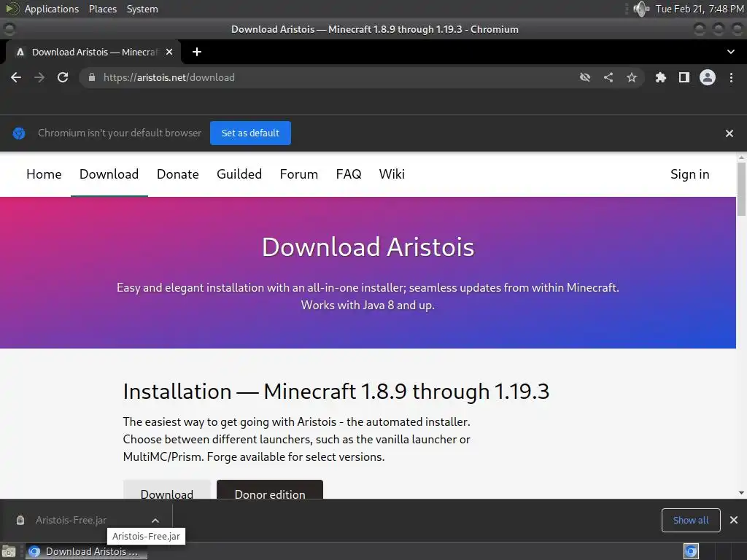Select the Download Aristois browser tab
The image size is (747, 560).
click(x=94, y=52)
